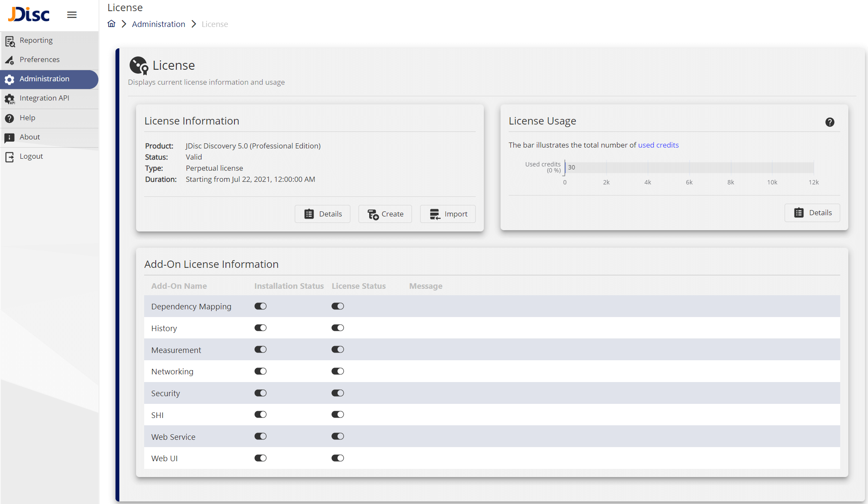Click the Create license button
This screenshot has height=504, width=868.
point(385,214)
